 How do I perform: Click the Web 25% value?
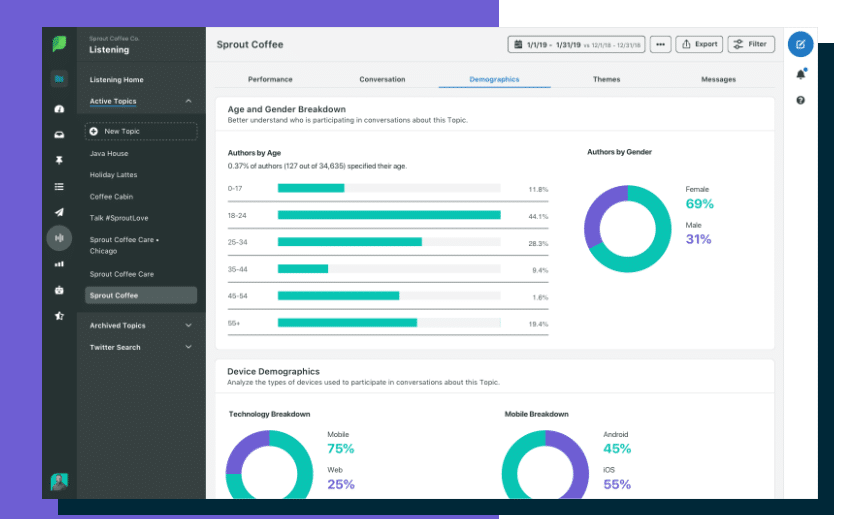341,485
